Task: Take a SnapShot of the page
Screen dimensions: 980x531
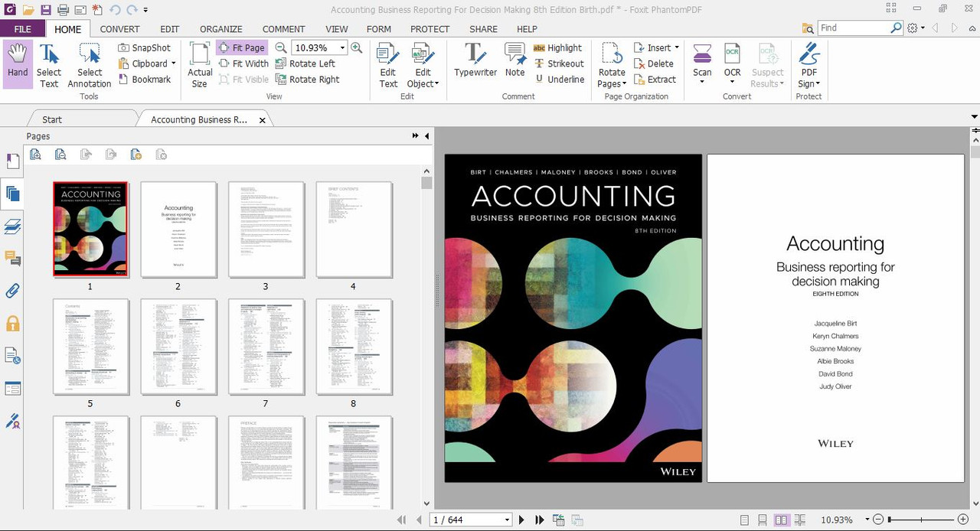Action: pyautogui.click(x=145, y=47)
